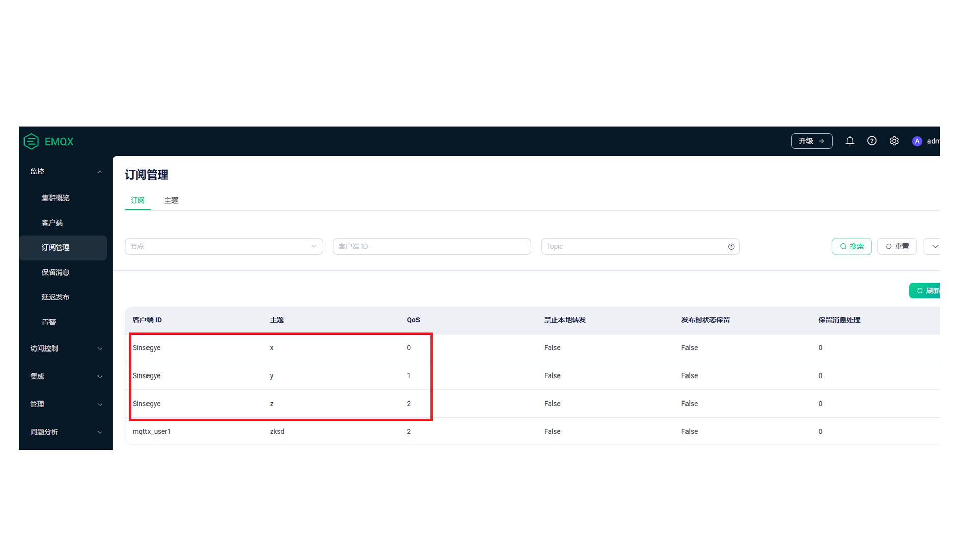Click the mqttx_user1 client ID cell
Viewport: 980px width, 551px height.
pos(152,432)
